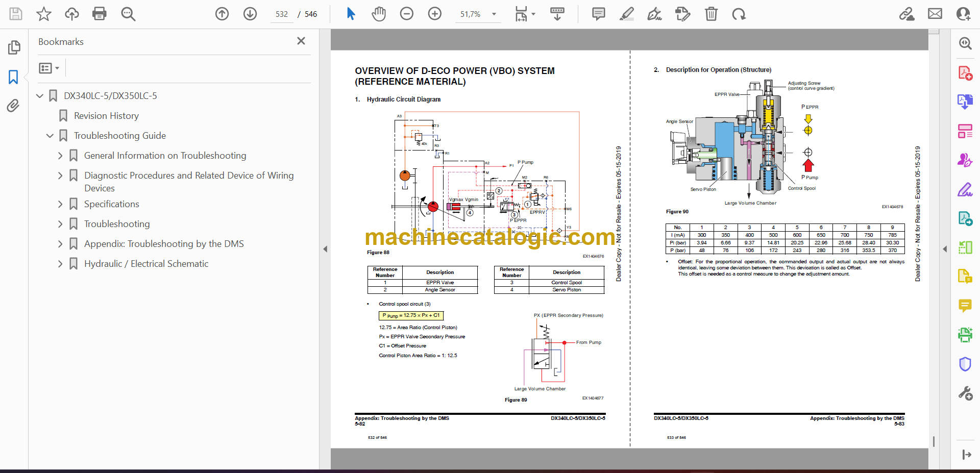Open the share with others icon

pyautogui.click(x=964, y=14)
